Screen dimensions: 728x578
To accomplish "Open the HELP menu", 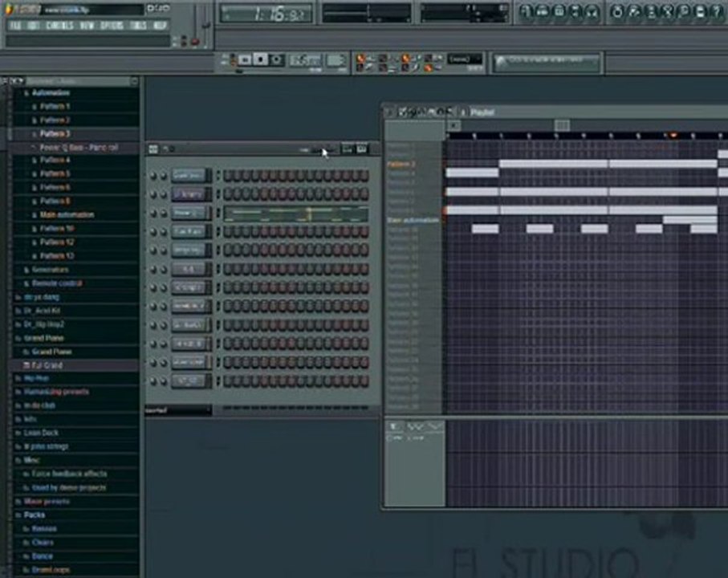I will 160,25.
